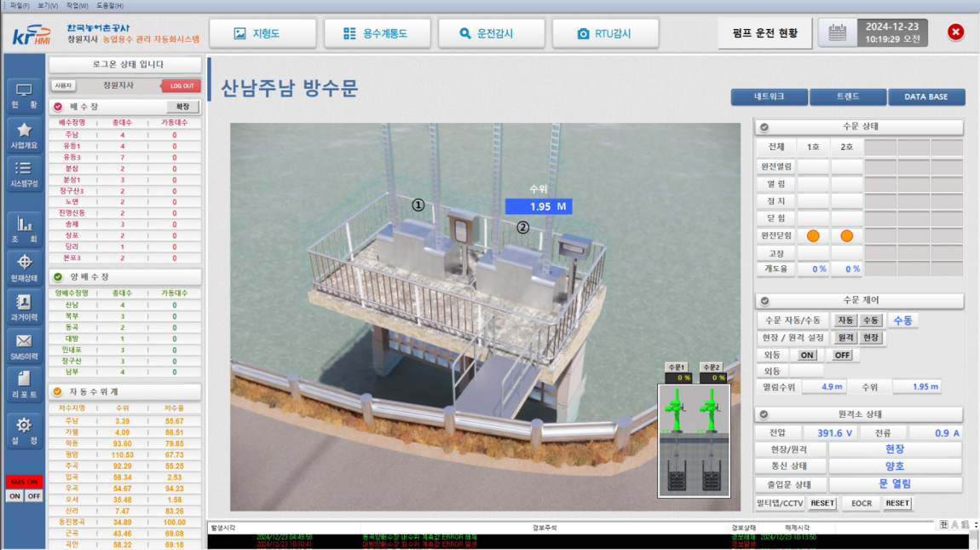Open 사업개요 star icon in sidebar
The height and width of the screenshot is (550, 980).
point(24,135)
